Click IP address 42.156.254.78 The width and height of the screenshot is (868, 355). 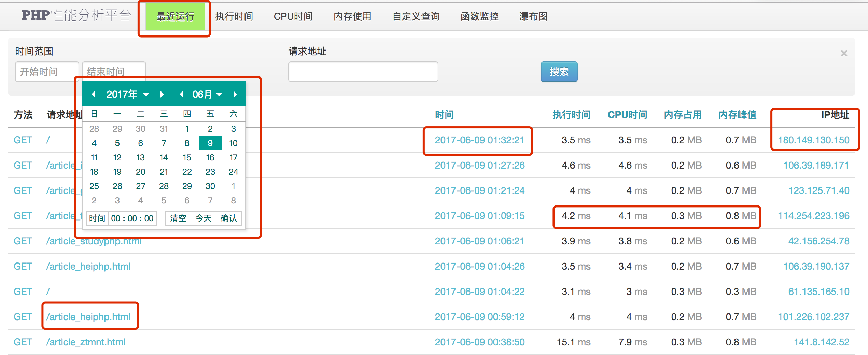click(x=819, y=241)
